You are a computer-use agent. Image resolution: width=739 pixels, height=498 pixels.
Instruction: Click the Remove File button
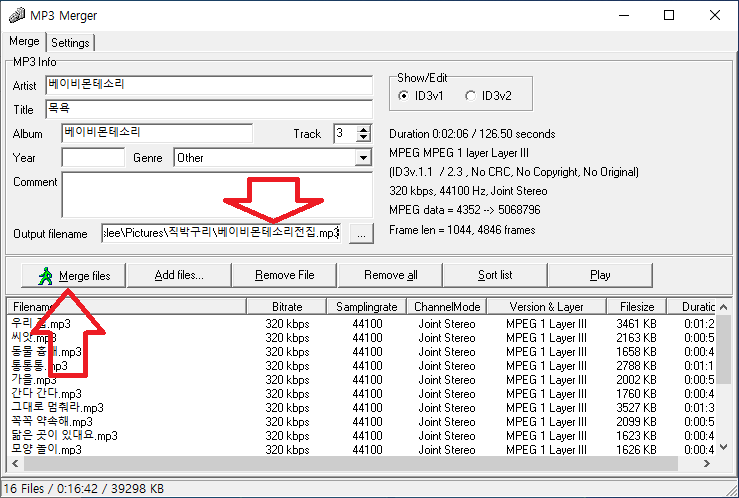tap(284, 275)
